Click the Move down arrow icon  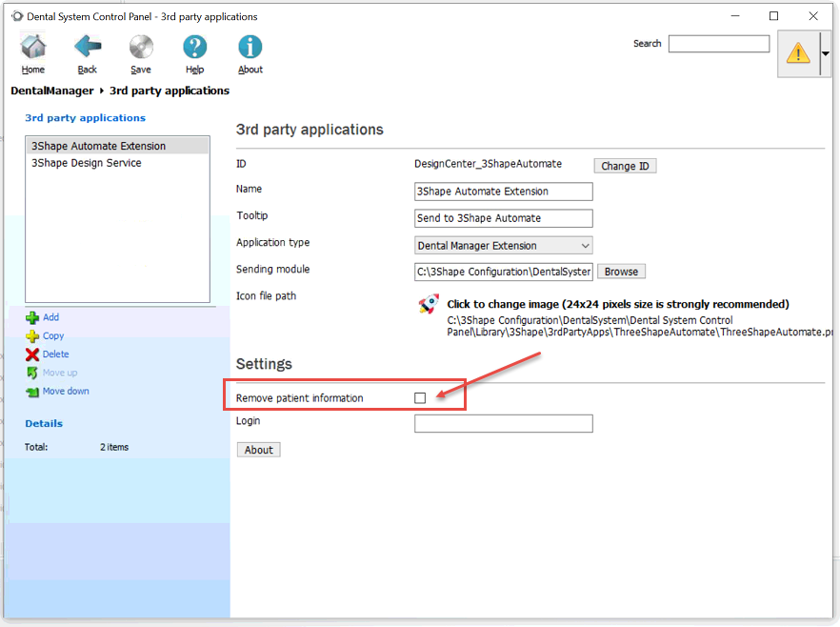[32, 392]
